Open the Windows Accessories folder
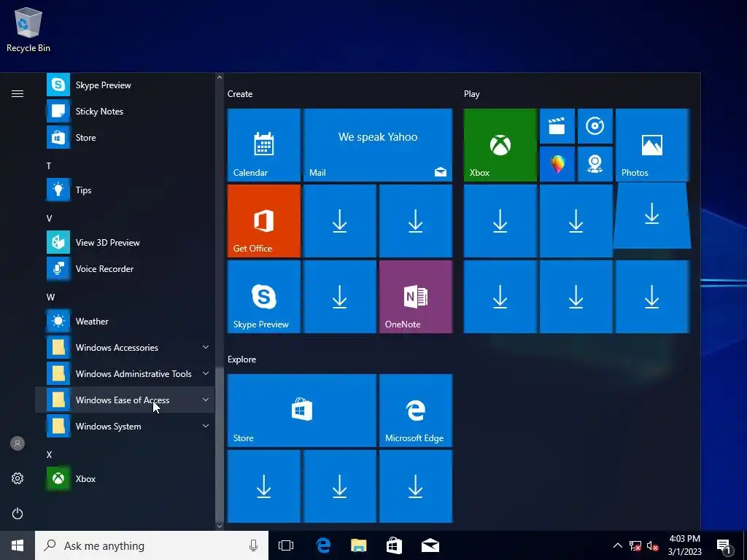Viewport: 747px width, 560px height. (x=125, y=348)
